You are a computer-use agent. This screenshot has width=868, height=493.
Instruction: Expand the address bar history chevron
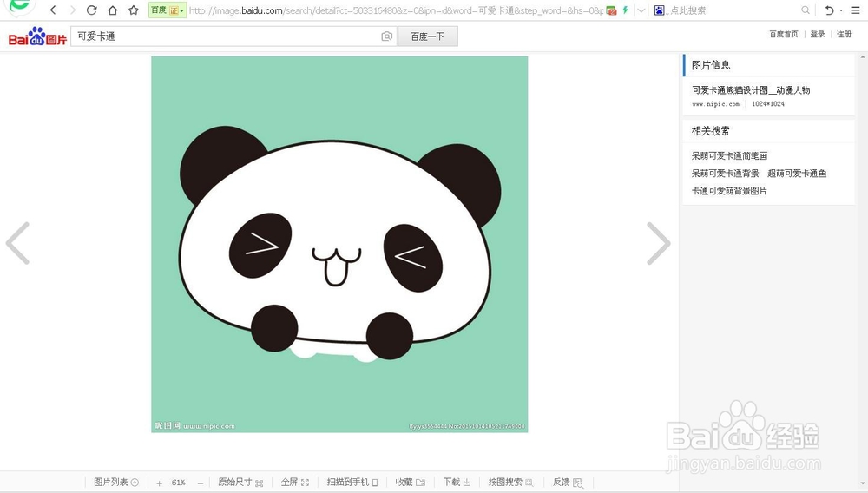(x=641, y=10)
